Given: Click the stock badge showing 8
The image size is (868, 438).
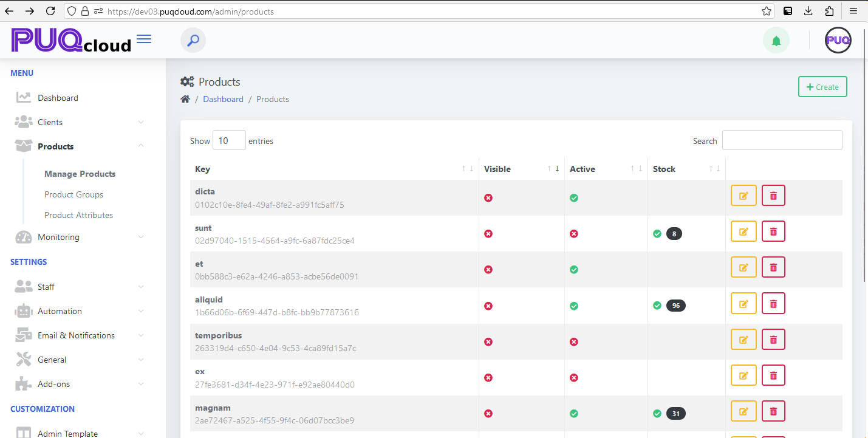Looking at the screenshot, I should (674, 233).
